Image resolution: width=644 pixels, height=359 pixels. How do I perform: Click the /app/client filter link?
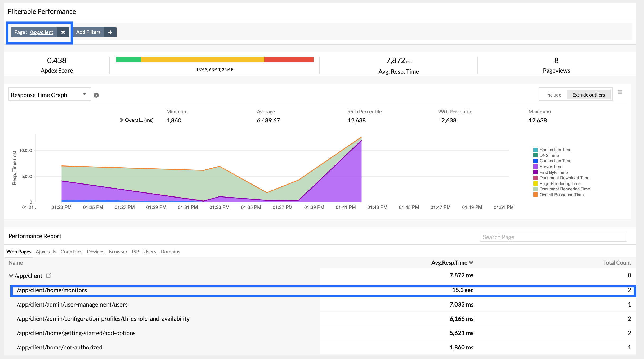41,32
